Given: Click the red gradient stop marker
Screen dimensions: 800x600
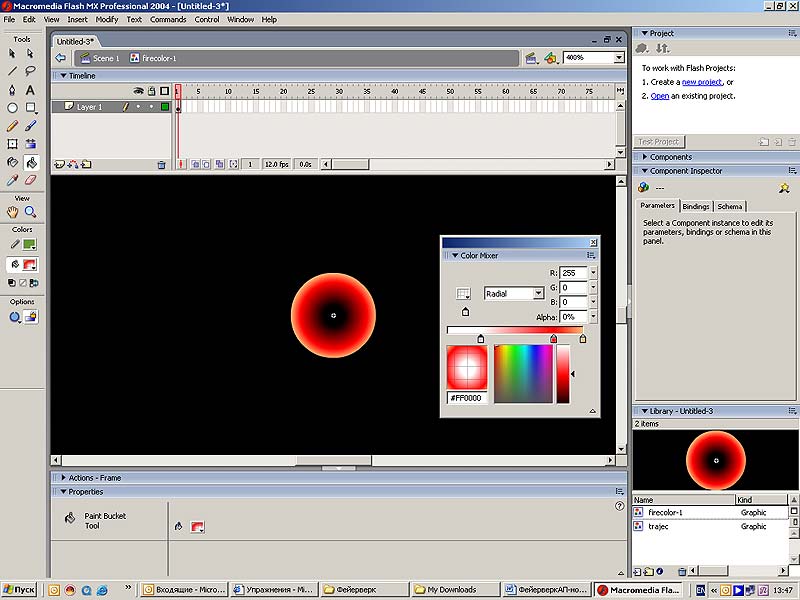Looking at the screenshot, I should coord(553,339).
